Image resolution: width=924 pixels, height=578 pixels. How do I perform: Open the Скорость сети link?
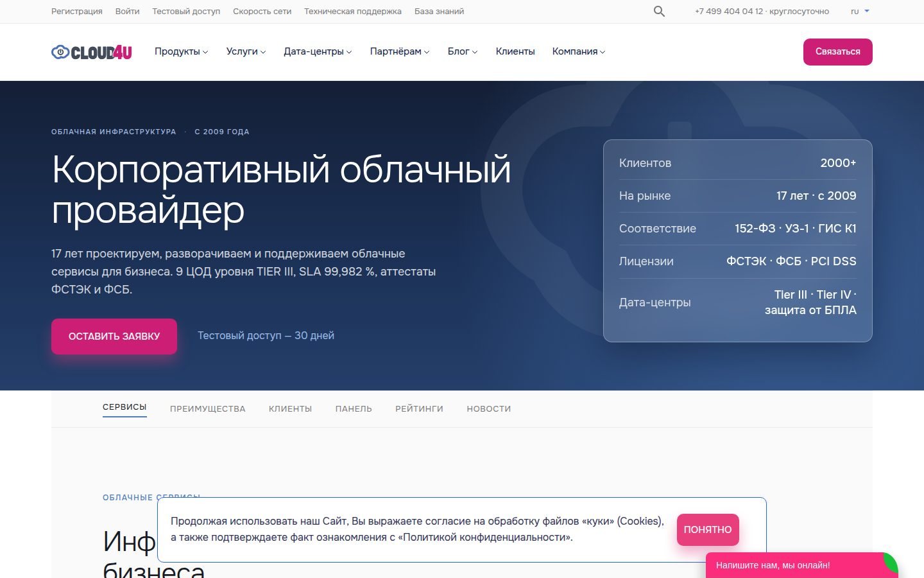coord(262,12)
